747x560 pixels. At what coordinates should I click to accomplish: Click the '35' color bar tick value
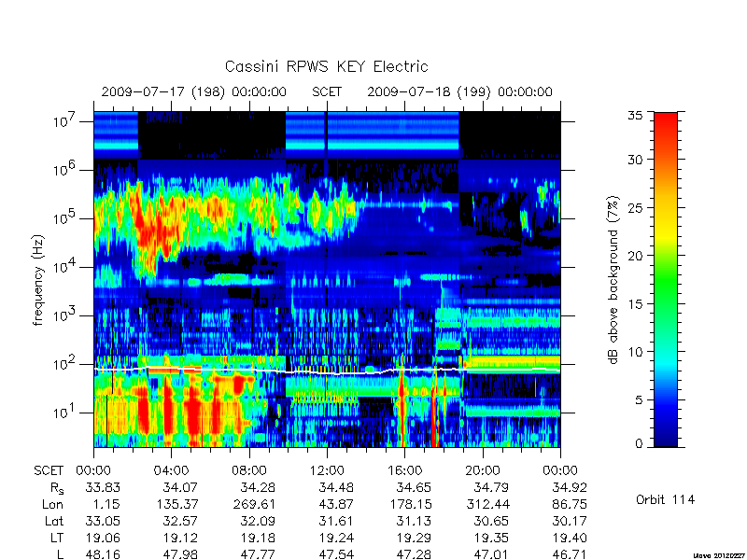click(635, 116)
